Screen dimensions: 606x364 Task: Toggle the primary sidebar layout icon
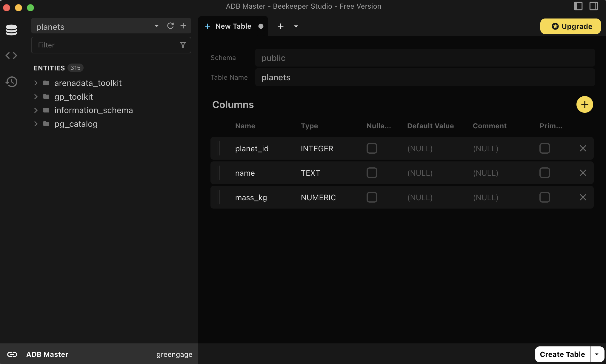click(x=578, y=6)
